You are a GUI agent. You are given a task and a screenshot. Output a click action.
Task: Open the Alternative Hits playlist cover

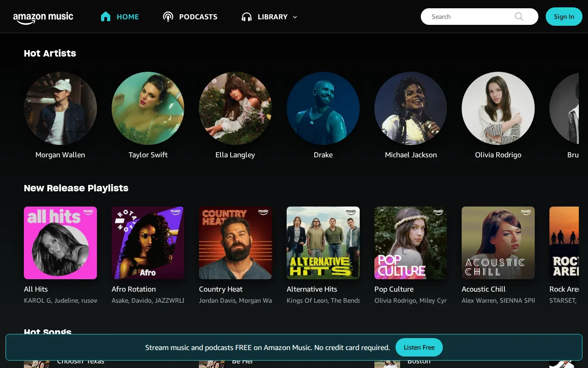(x=323, y=243)
